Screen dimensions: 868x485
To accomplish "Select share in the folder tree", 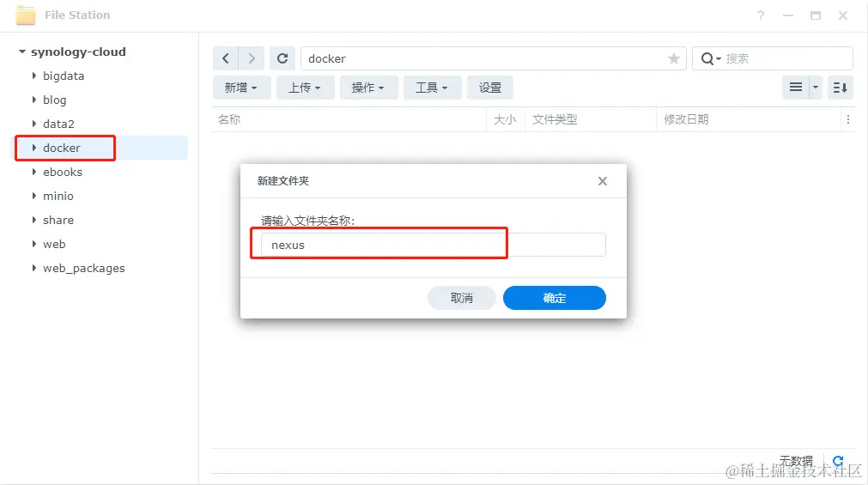I will tap(58, 221).
